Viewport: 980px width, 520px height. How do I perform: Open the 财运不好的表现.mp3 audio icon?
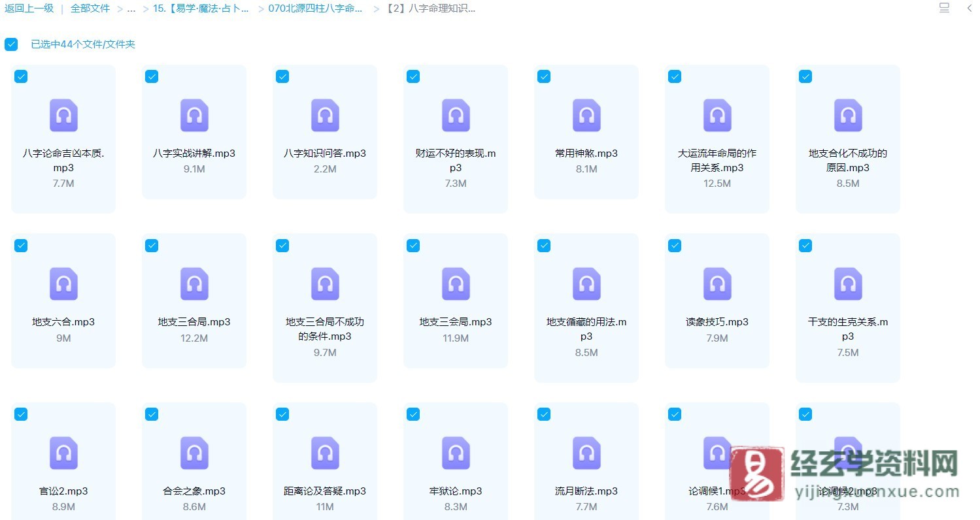coord(456,116)
